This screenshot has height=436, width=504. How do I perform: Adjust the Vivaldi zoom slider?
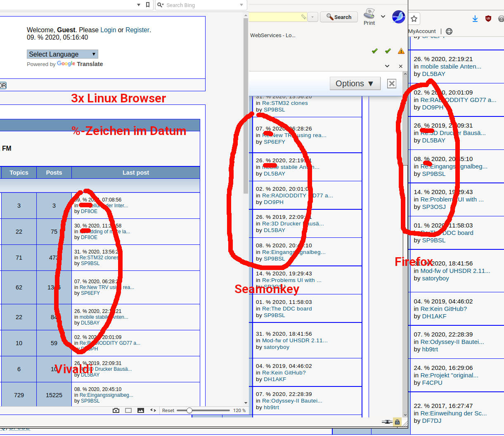pos(203,410)
